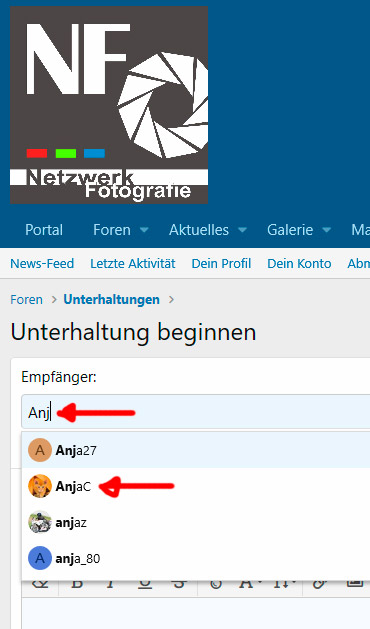This screenshot has height=629, width=370.
Task: Select anja_80 from recipient suggestions
Action: point(196,558)
